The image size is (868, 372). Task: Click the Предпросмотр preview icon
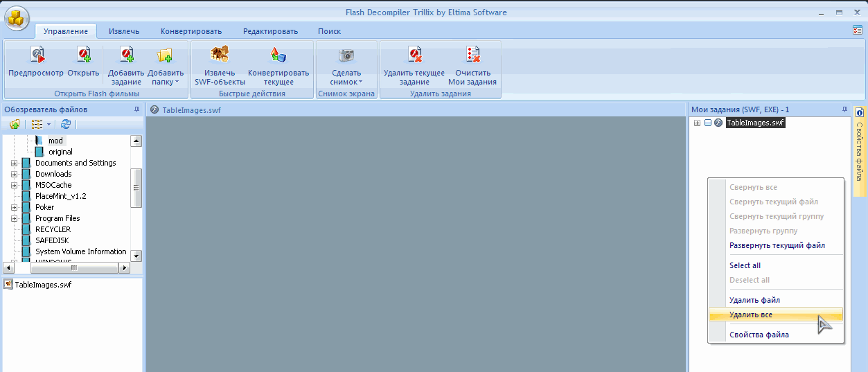click(36, 55)
